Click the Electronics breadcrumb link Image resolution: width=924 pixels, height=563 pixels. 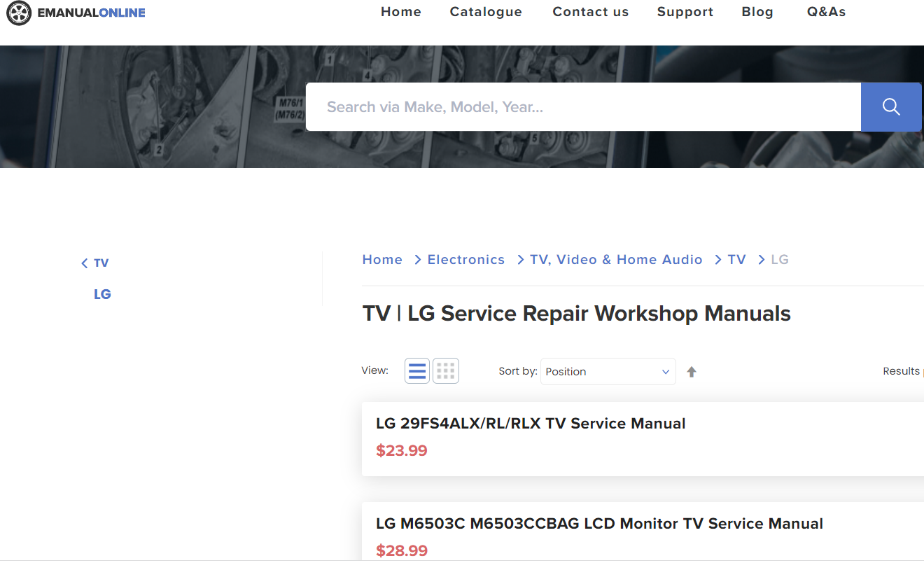tap(466, 260)
